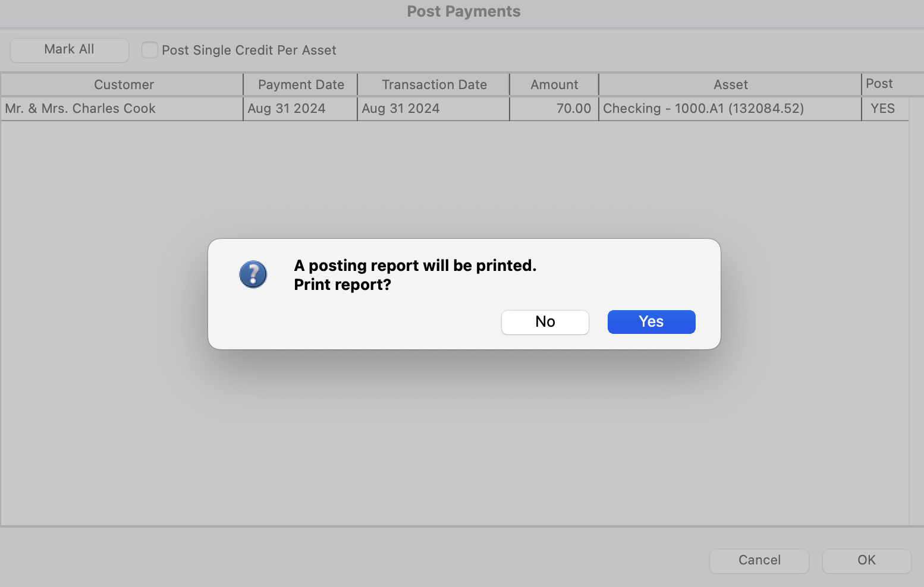Viewport: 924px width, 587px height.
Task: Click the vertical scrollbar on the table
Action: [916, 309]
